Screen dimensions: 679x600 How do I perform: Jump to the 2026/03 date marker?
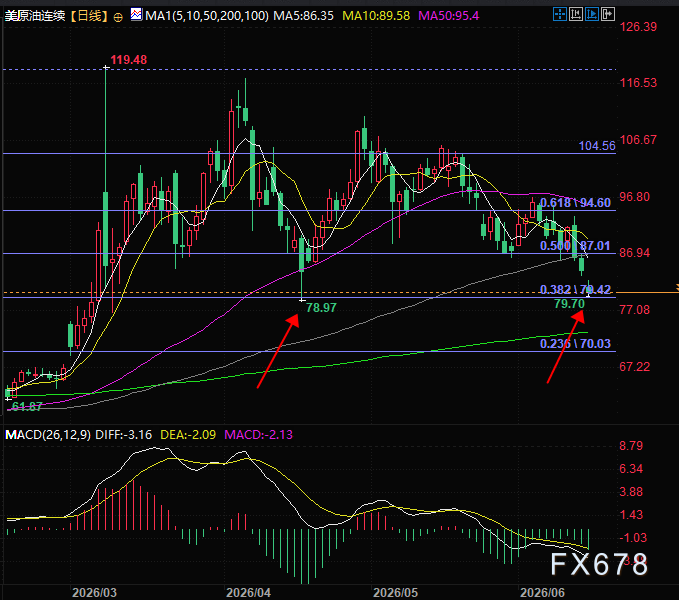94,592
